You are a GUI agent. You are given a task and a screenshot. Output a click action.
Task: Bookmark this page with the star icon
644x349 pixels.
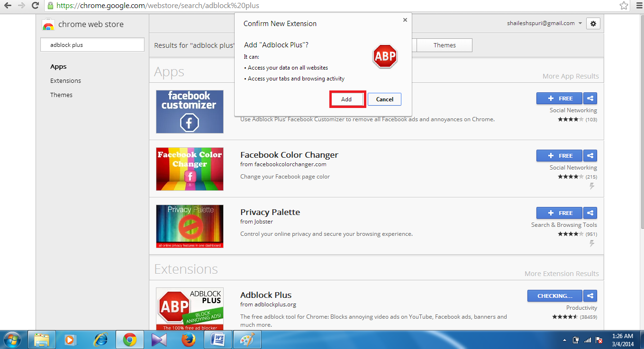click(624, 6)
